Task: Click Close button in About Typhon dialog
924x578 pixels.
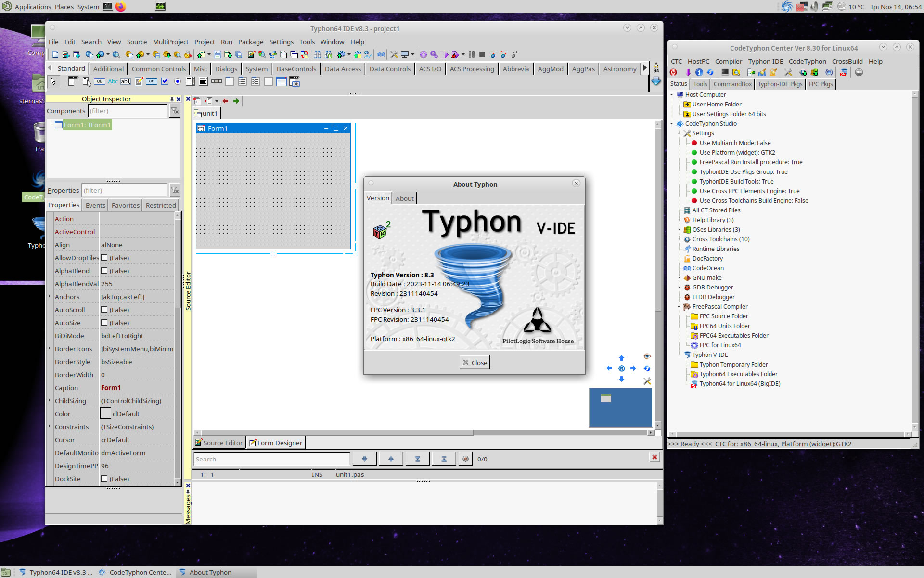Action: (475, 363)
